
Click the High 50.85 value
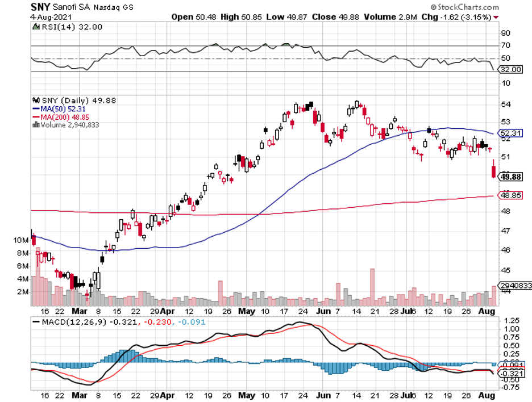[x=241, y=17]
